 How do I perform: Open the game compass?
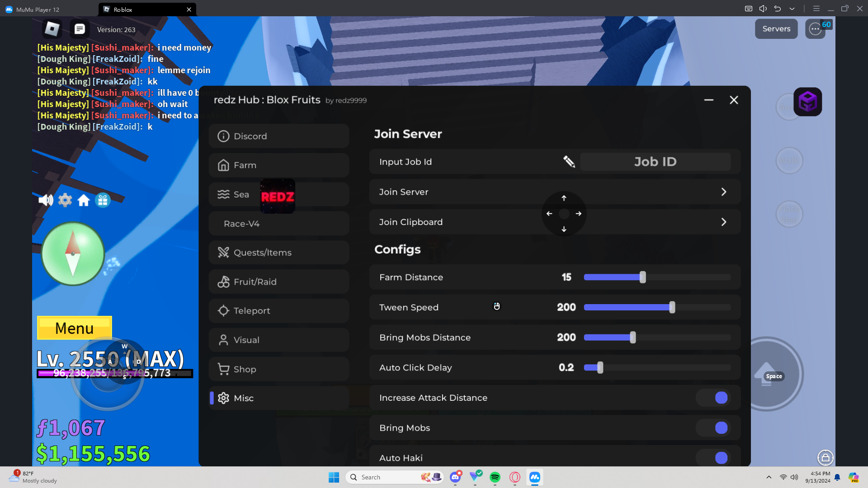[73, 253]
